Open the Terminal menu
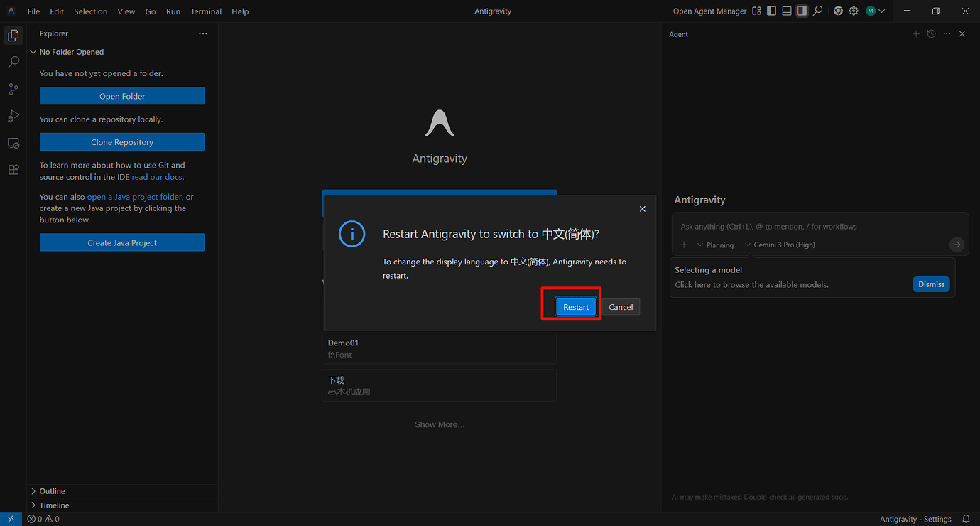 [206, 11]
